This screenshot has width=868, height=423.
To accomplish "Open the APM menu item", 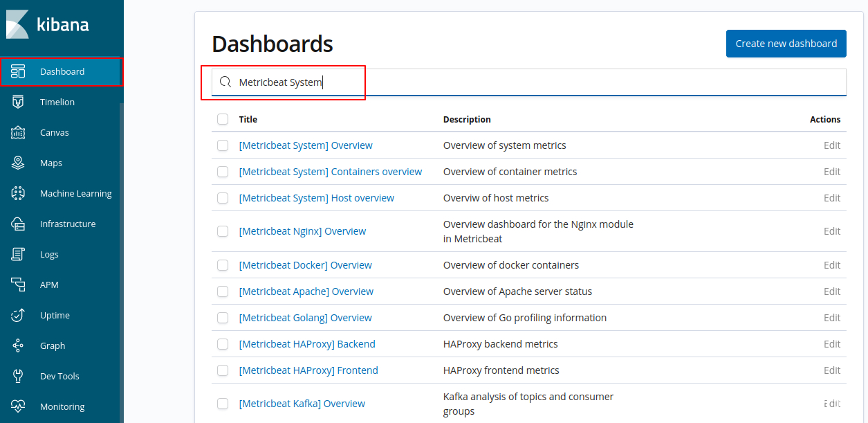I will pyautogui.click(x=49, y=285).
